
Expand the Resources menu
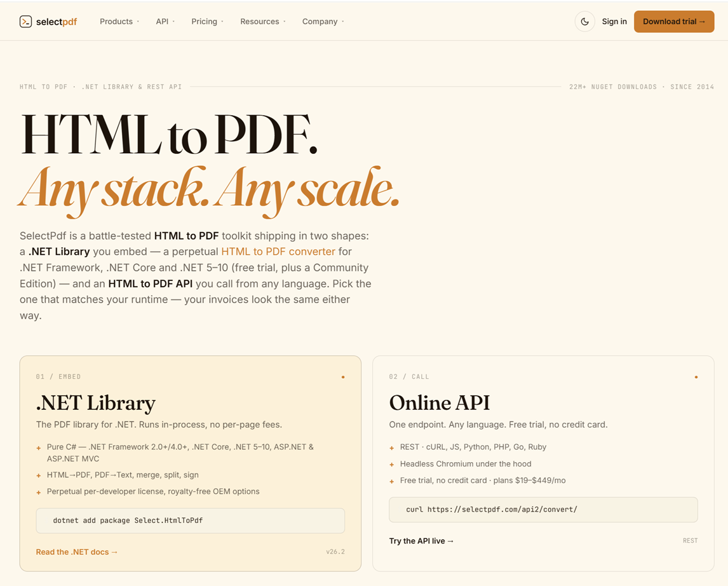[263, 22]
